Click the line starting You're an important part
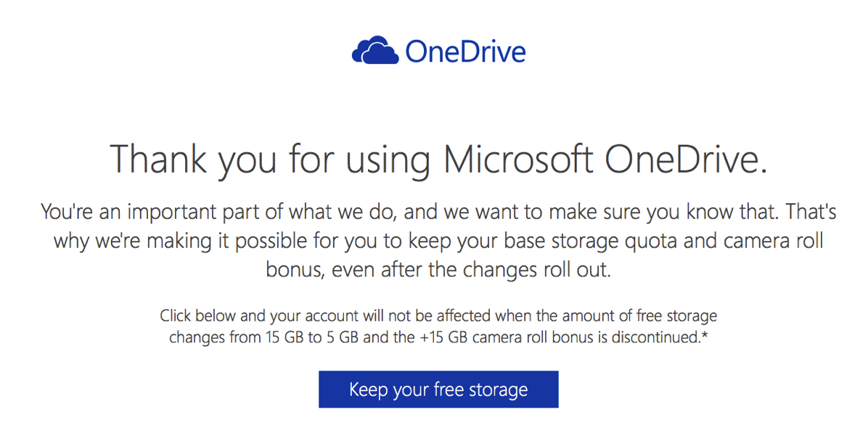The width and height of the screenshot is (868, 441). (438, 212)
